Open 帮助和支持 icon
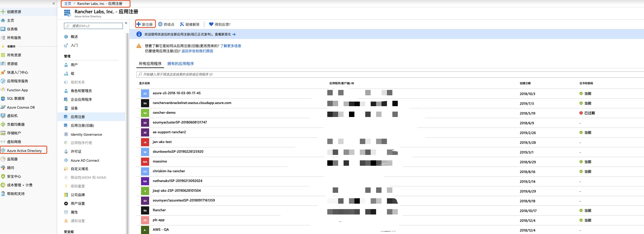The width and height of the screenshot is (644, 234). click(x=3, y=194)
